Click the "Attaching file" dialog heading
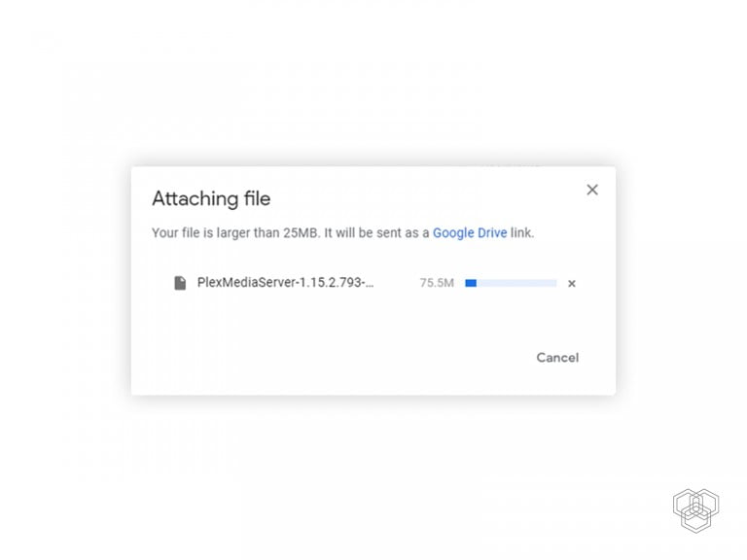The width and height of the screenshot is (747, 560). tap(211, 198)
